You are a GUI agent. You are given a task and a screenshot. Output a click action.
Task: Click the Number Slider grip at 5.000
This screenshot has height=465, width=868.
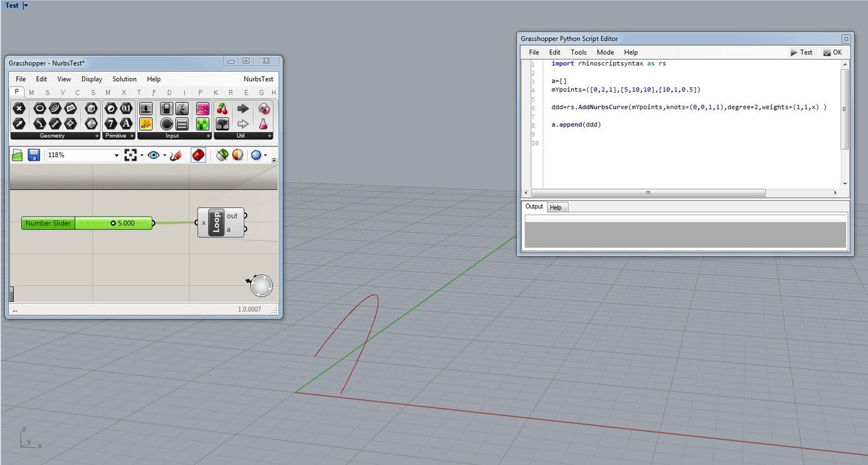[x=113, y=223]
